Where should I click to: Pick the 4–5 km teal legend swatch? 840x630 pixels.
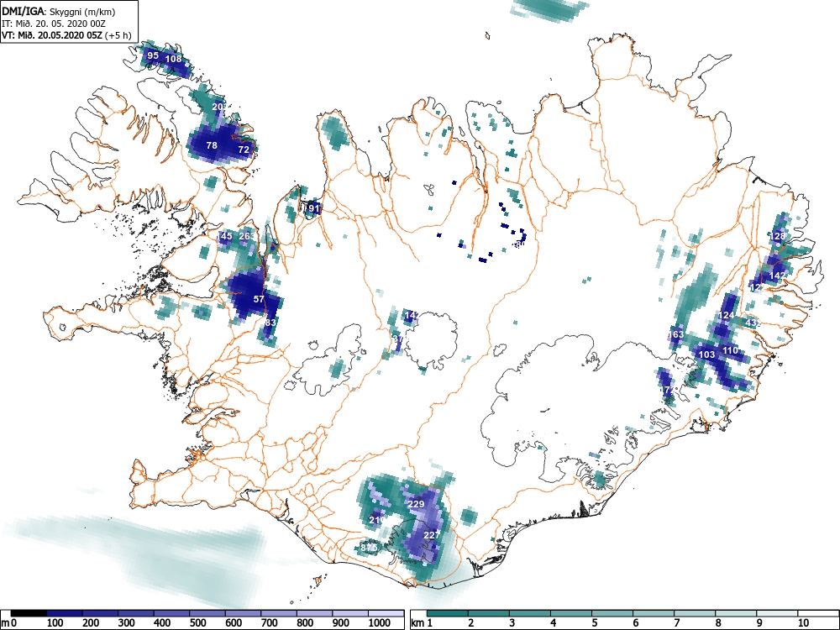coord(571,613)
